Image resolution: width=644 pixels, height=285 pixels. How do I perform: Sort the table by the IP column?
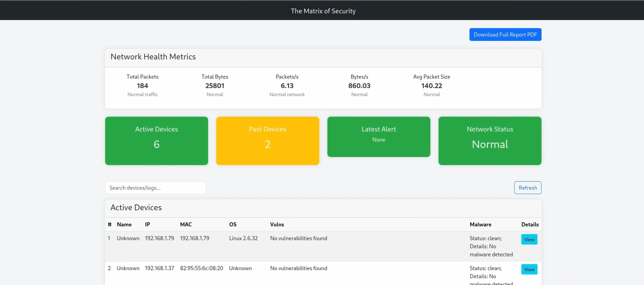147,224
